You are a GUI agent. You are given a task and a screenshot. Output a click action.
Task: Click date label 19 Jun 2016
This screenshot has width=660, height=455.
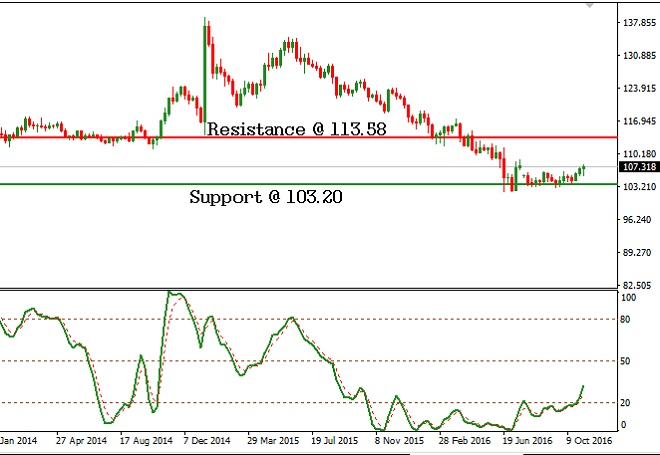(x=527, y=441)
